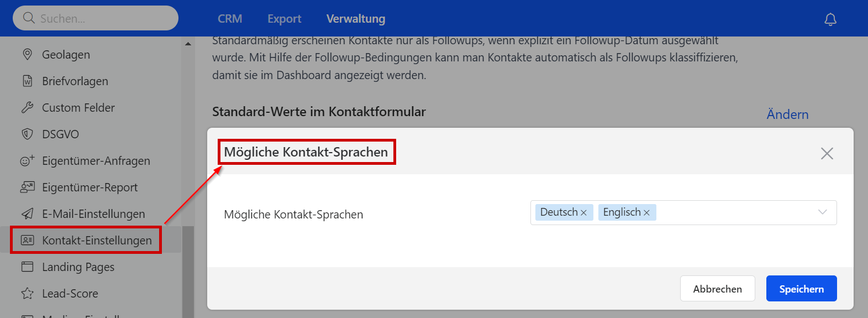Image resolution: width=868 pixels, height=318 pixels.
Task: Close the Mögliche Kontakt-Sprachen dialog
Action: coord(827,153)
